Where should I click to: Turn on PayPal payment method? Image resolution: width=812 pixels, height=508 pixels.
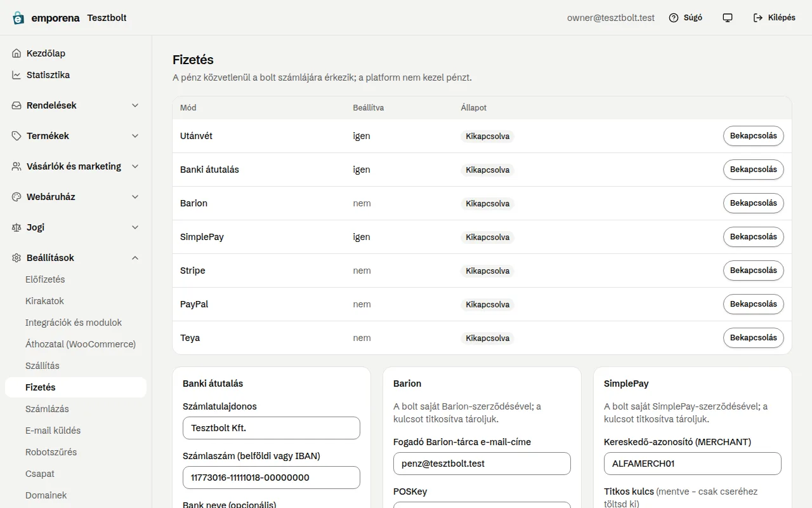click(754, 304)
